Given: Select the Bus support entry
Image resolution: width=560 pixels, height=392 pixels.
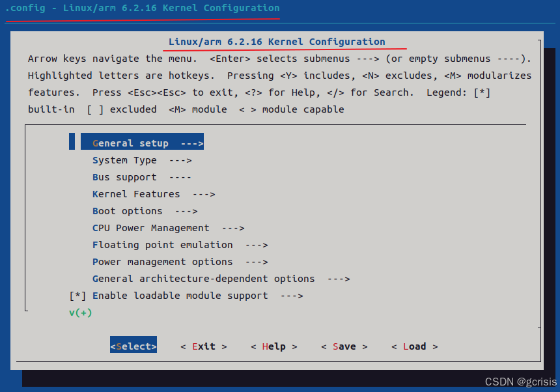Looking at the screenshot, I should click(x=142, y=177).
